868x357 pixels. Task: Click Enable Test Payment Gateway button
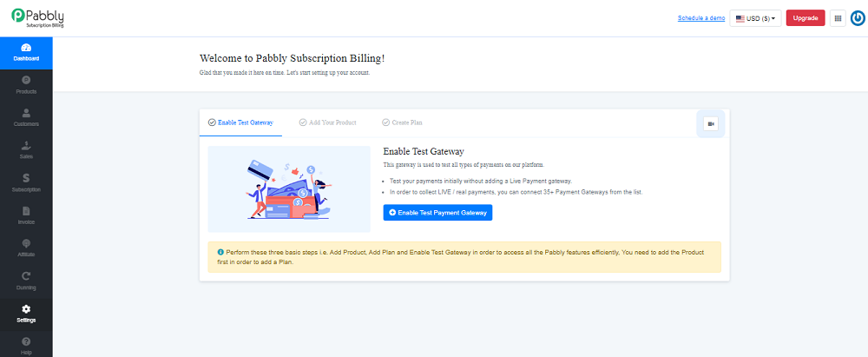437,212
